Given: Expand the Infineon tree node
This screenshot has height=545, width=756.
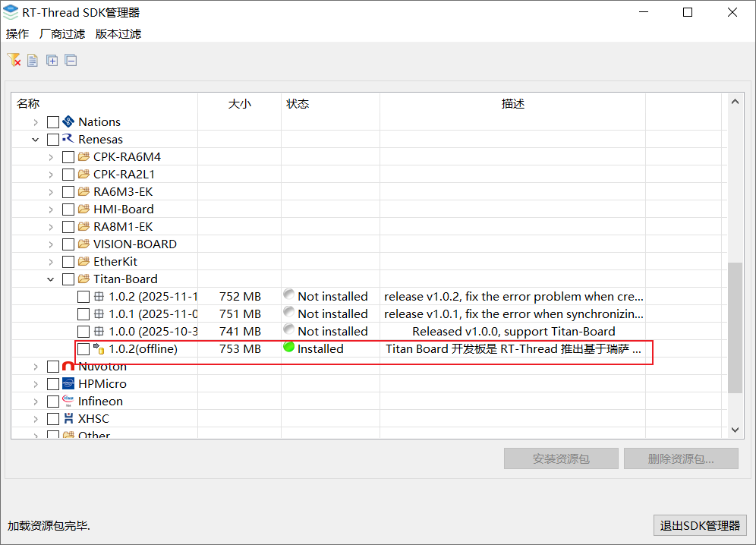Looking at the screenshot, I should [x=36, y=402].
